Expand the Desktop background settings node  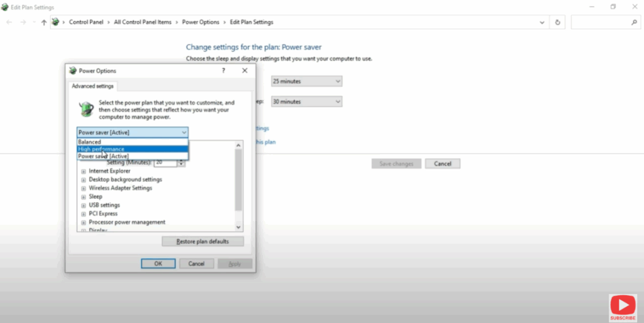click(84, 179)
